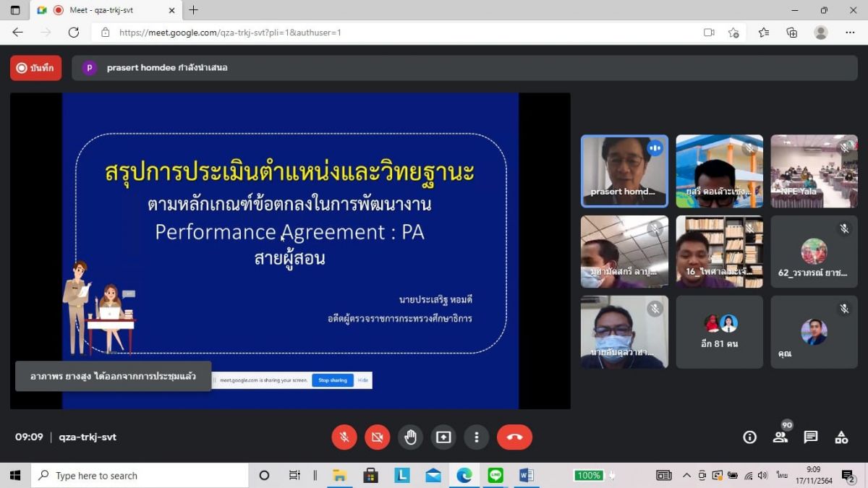Unmute the microphone in meeting controls

tap(344, 437)
